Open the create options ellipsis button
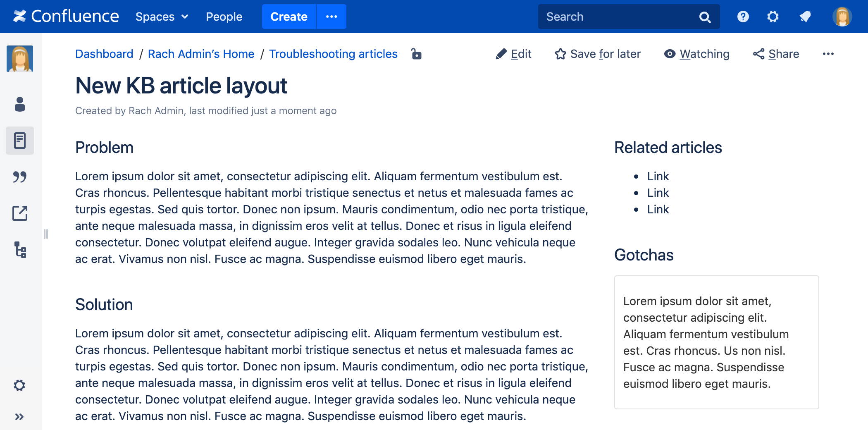 [x=331, y=17]
